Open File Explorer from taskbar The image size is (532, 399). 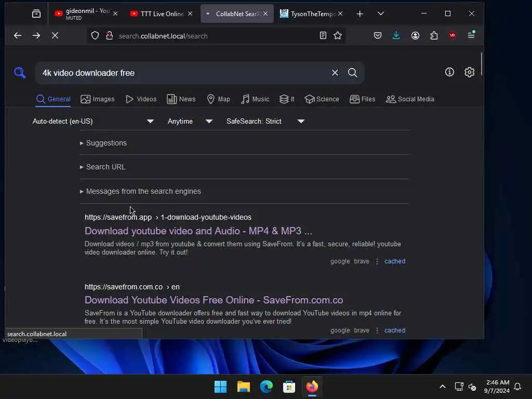coord(243,387)
